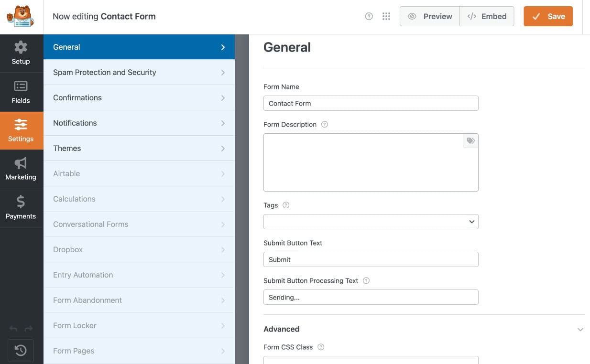Expand the Notifications row chevron
This screenshot has height=364, width=590.
point(223,123)
